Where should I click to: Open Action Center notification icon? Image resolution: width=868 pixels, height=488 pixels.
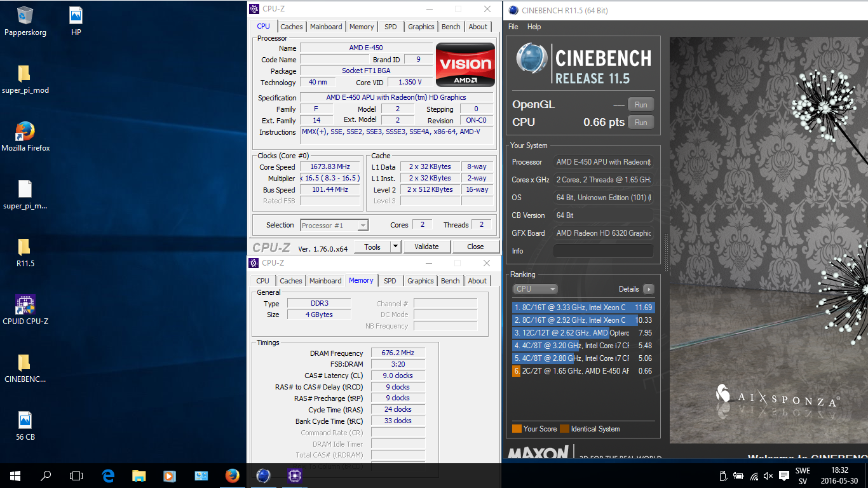click(784, 475)
